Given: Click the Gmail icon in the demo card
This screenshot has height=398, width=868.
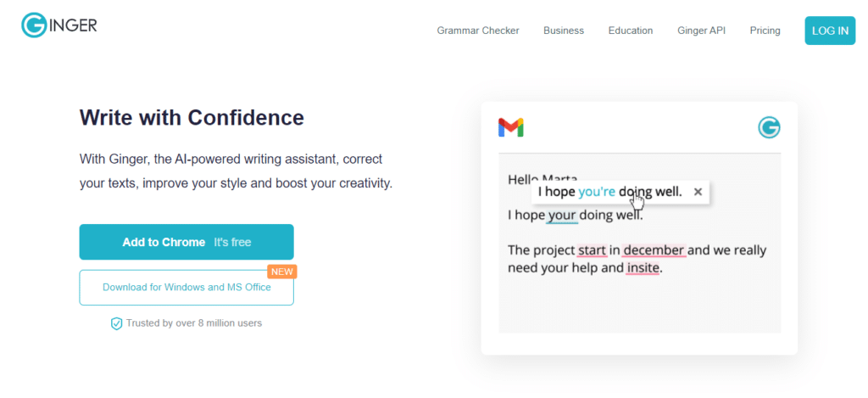Looking at the screenshot, I should point(510,128).
